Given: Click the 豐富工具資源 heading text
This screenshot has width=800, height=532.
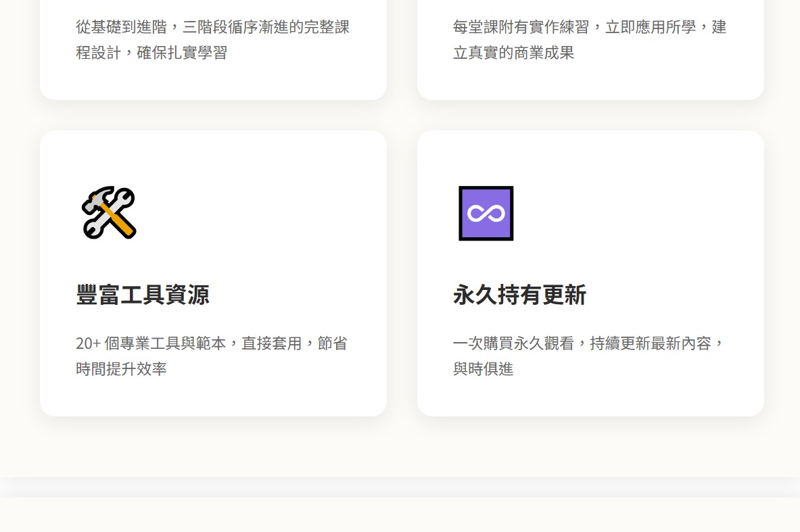Looking at the screenshot, I should (143, 295).
